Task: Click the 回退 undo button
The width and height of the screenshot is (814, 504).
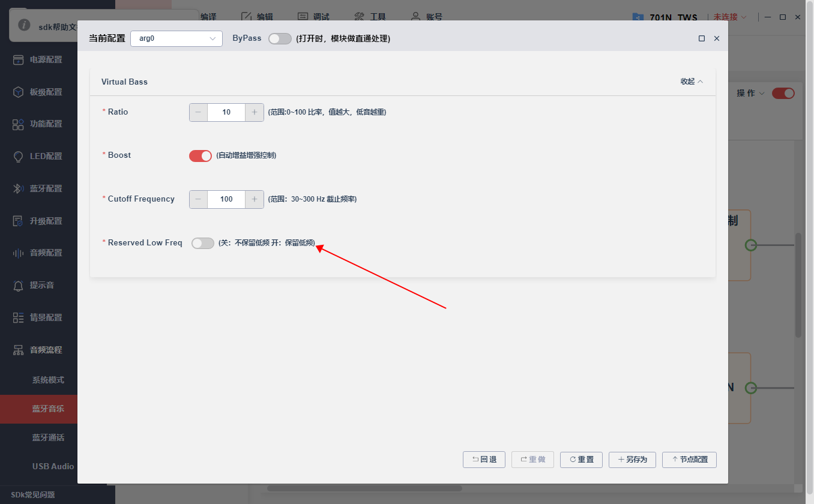Action: (x=484, y=460)
